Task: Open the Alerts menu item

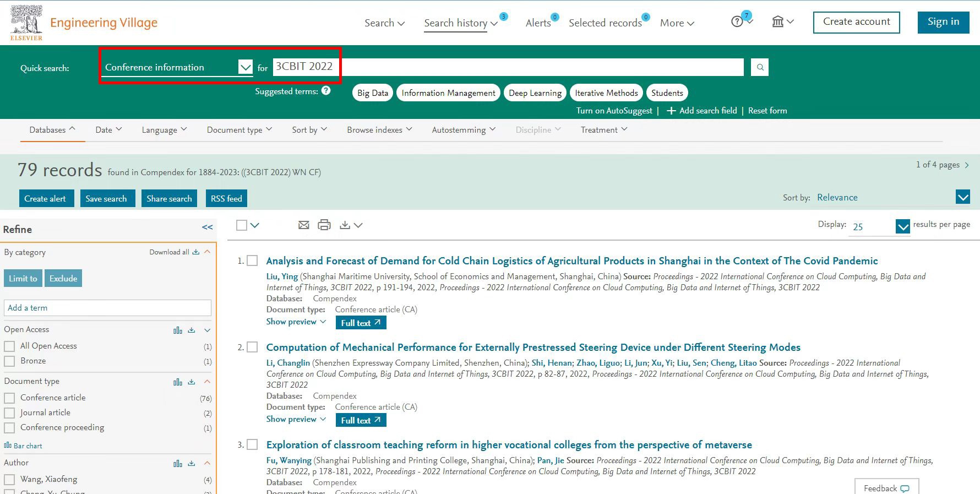Action: (538, 23)
